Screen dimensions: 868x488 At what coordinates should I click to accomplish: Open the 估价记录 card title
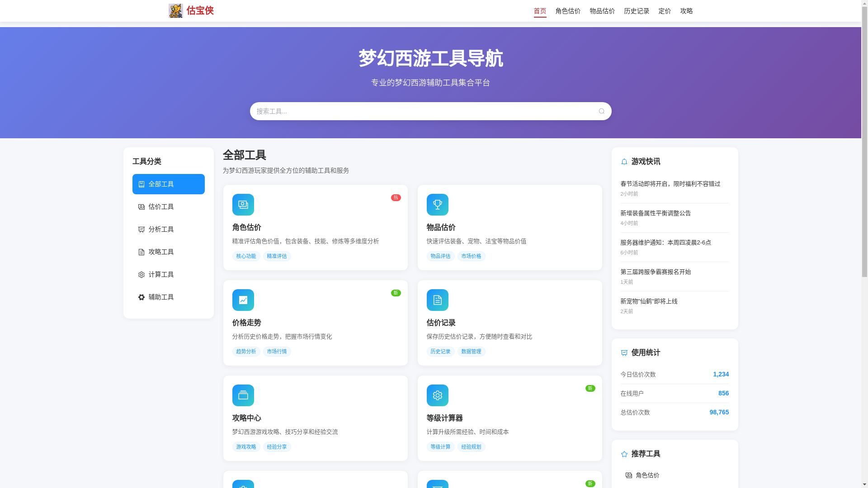coord(441,323)
